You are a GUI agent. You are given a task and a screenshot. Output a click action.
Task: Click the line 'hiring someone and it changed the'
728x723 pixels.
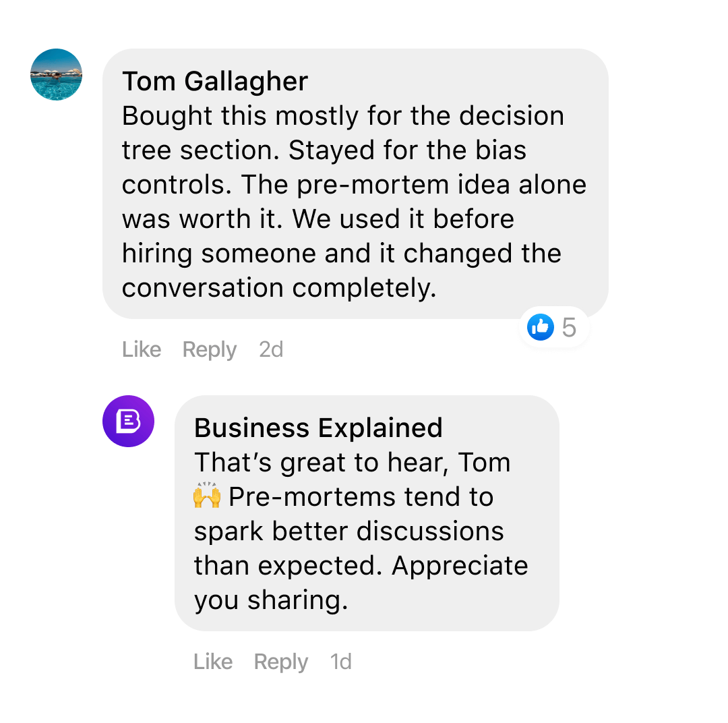341,254
